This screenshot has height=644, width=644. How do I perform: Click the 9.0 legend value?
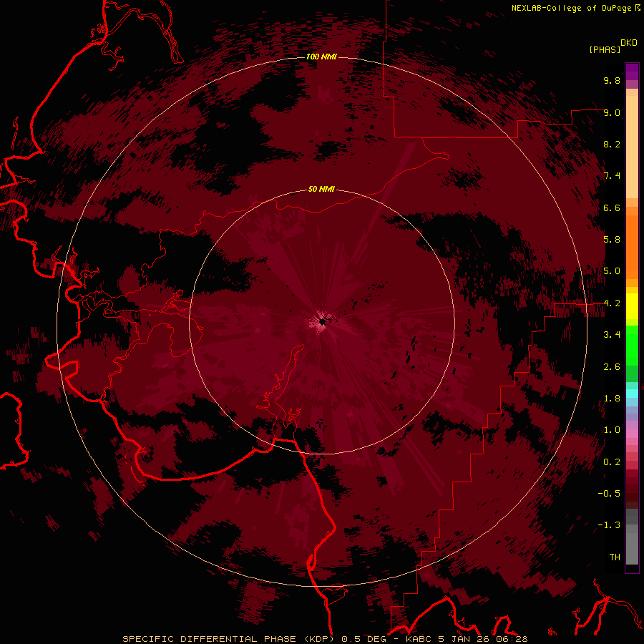[612, 112]
